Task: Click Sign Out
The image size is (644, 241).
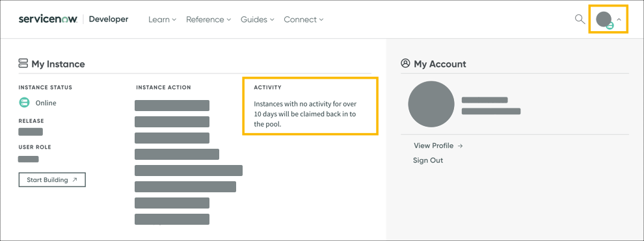Action: pos(428,160)
